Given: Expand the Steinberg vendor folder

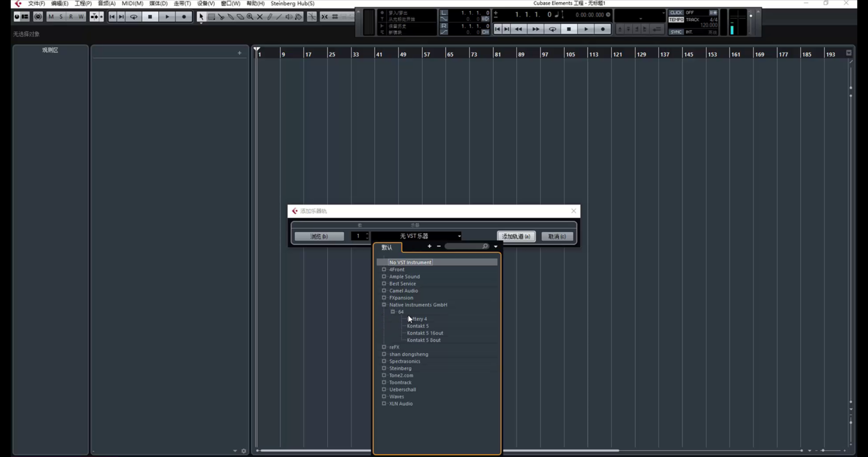Looking at the screenshot, I should coord(384,368).
